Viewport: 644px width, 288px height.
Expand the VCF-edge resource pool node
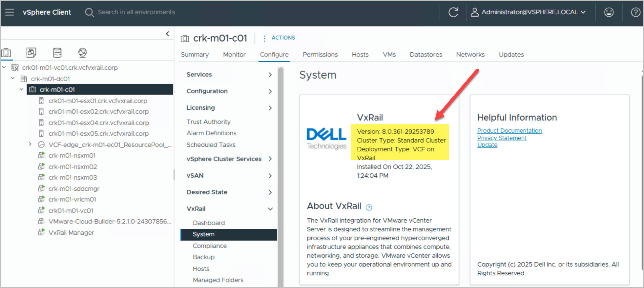(x=30, y=144)
